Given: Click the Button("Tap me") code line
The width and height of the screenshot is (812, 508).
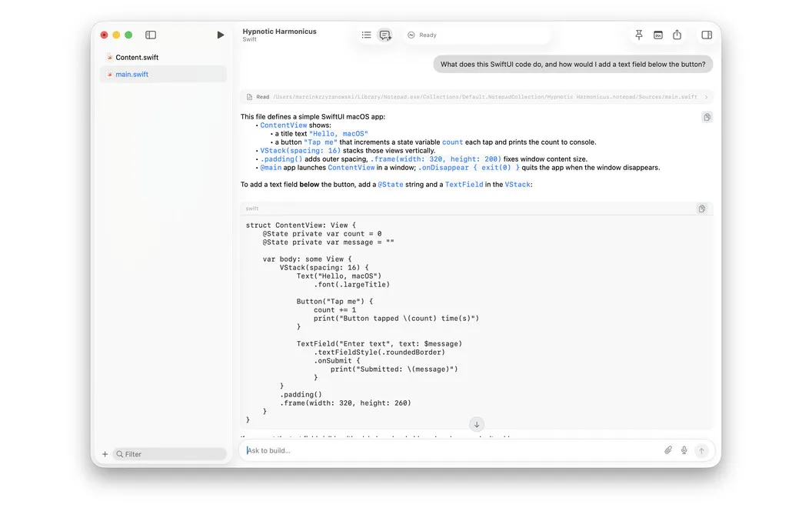Looking at the screenshot, I should 334,302.
